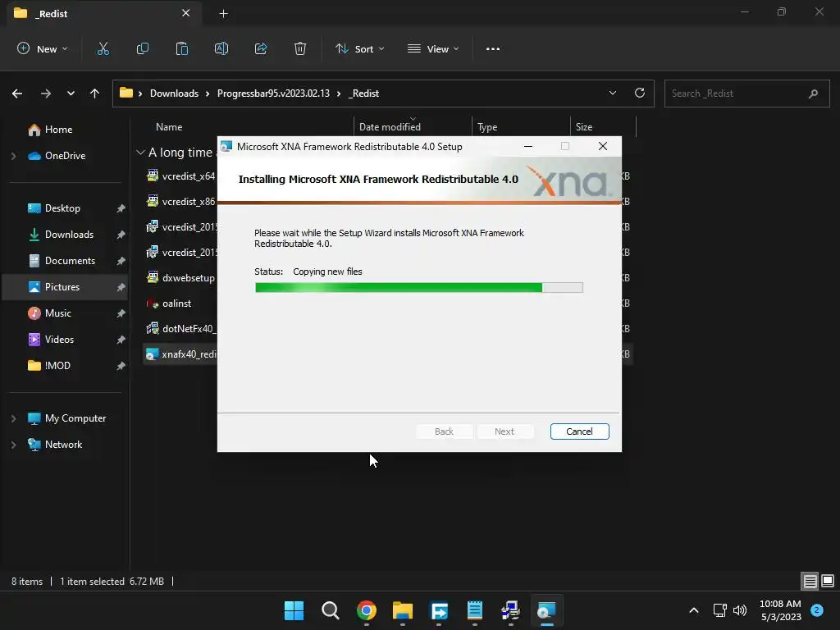
Task: Go forward with the right arrow
Action: coord(46,94)
